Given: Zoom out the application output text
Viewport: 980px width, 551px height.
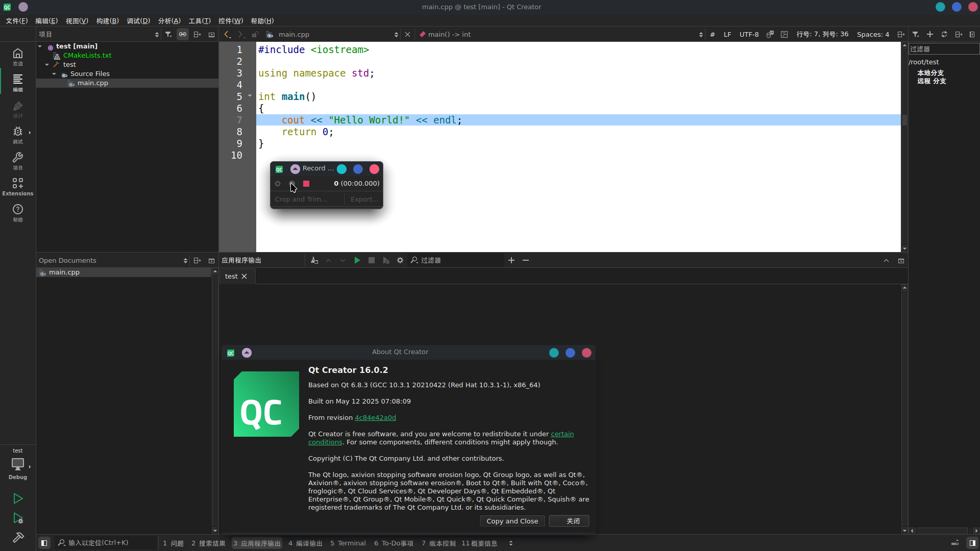Looking at the screenshot, I should [x=526, y=260].
